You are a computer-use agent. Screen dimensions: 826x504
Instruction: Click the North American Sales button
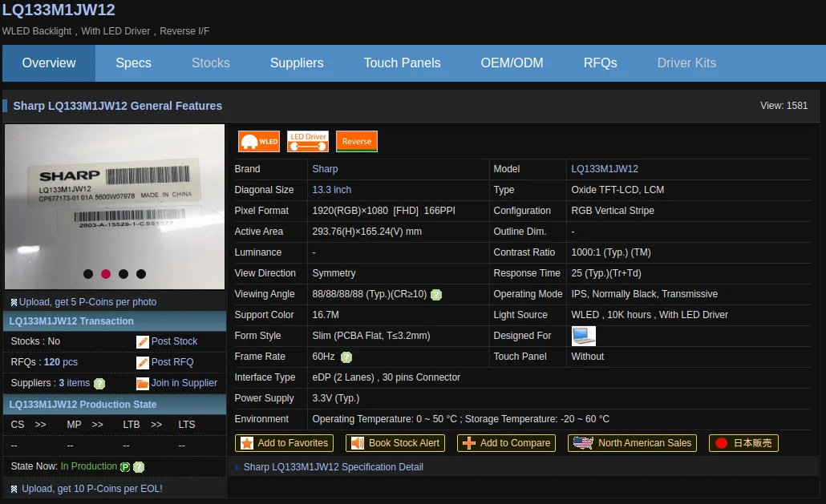click(x=632, y=443)
